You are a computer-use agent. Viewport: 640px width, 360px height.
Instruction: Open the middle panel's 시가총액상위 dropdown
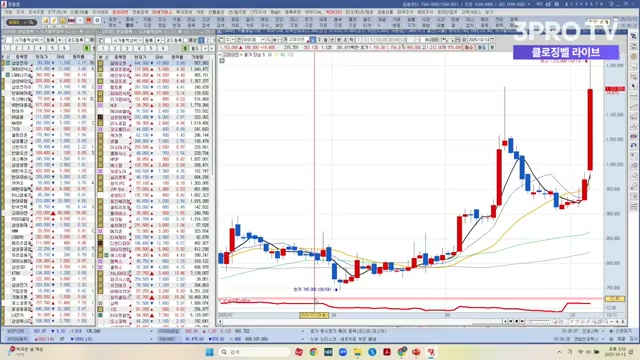127,40
